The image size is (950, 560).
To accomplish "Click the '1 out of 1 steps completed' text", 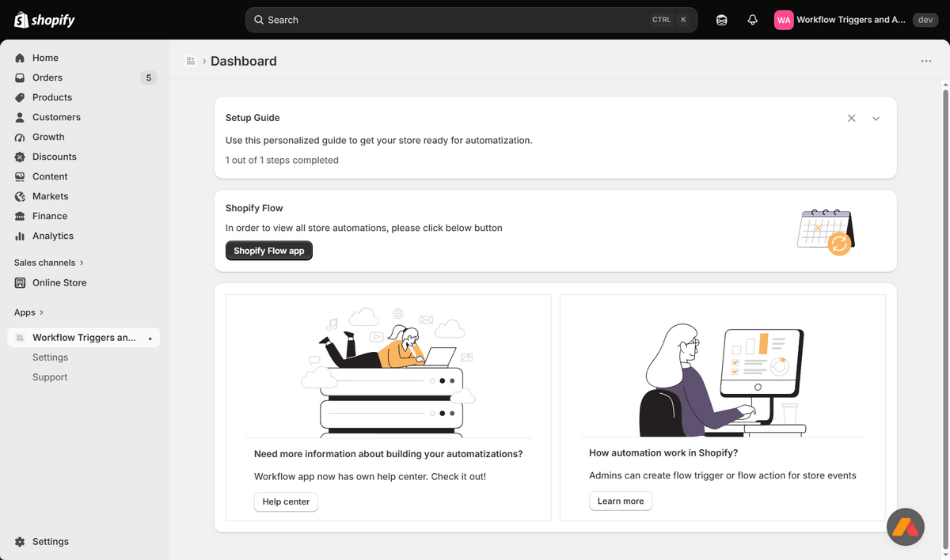I will [x=282, y=160].
